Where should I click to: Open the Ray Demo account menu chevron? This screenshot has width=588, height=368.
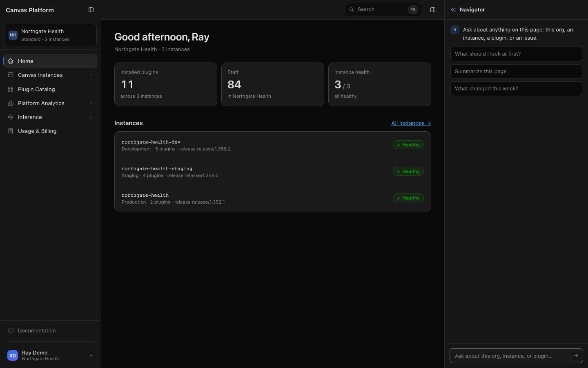pos(91,355)
